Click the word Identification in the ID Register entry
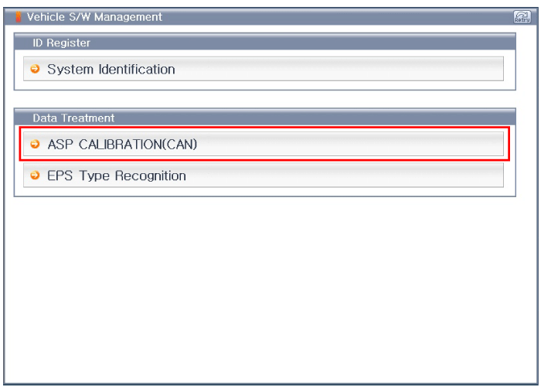The width and height of the screenshot is (541, 392). point(137,69)
